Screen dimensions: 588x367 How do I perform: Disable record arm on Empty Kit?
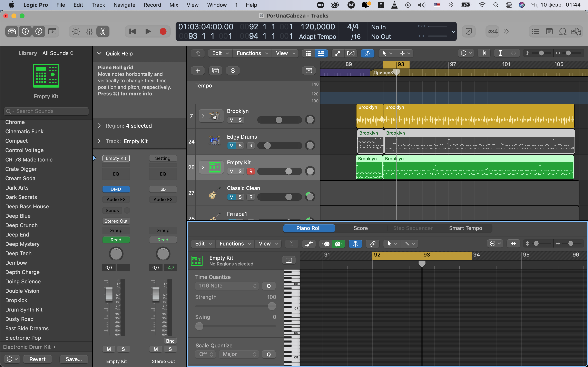(x=251, y=171)
